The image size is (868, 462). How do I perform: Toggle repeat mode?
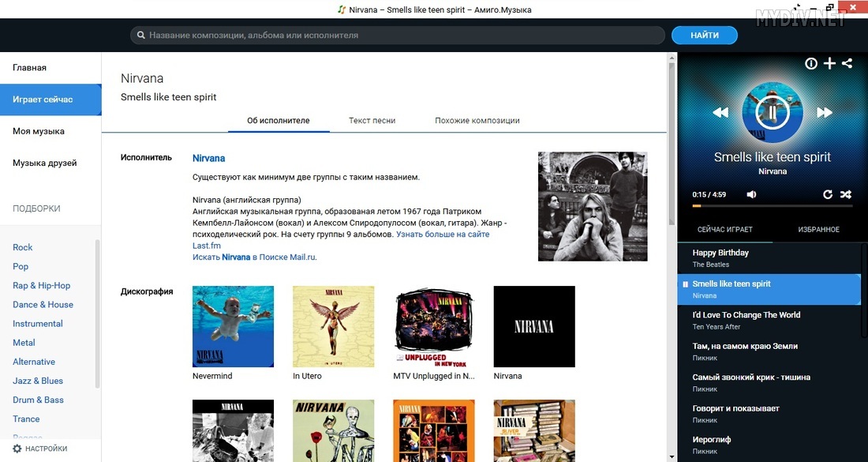828,194
